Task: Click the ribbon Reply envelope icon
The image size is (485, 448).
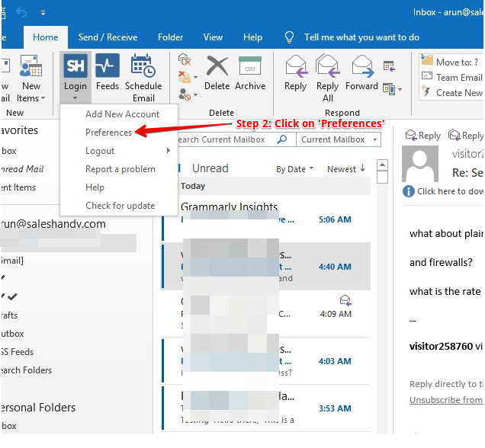Action: click(x=296, y=66)
